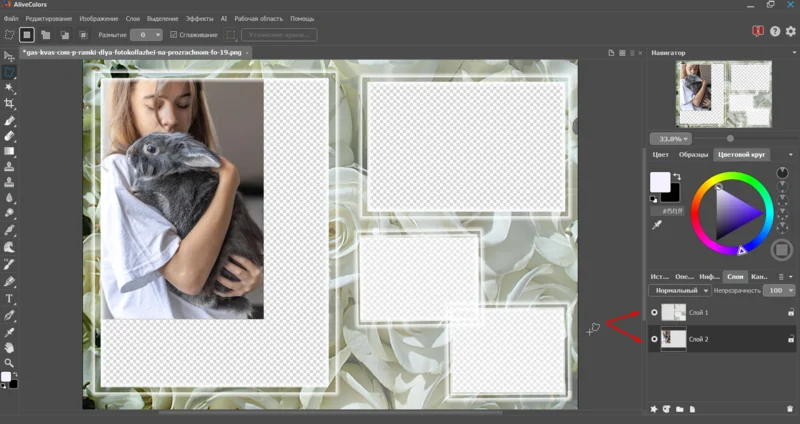Select the Text tool
This screenshot has height=424, width=800.
[x=10, y=298]
